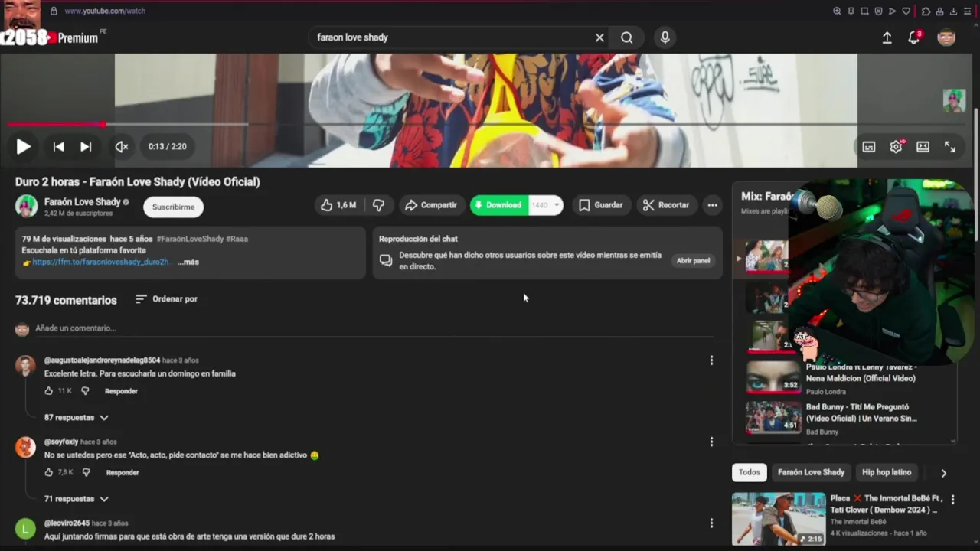Toggle subtitles with the captions icon
Image resolution: width=980 pixels, height=551 pixels.
[x=869, y=147]
